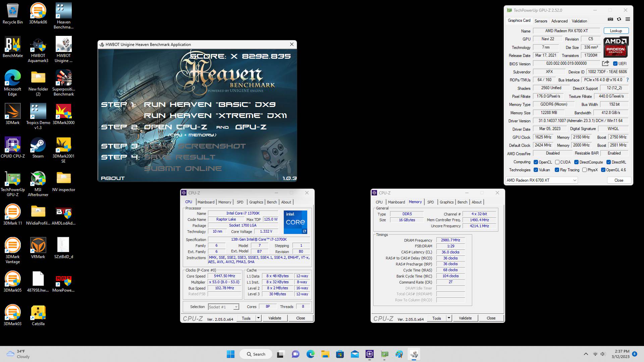The width and height of the screenshot is (644, 362).
Task: Click the GPU Name field in GPU-Z
Action: click(x=566, y=31)
